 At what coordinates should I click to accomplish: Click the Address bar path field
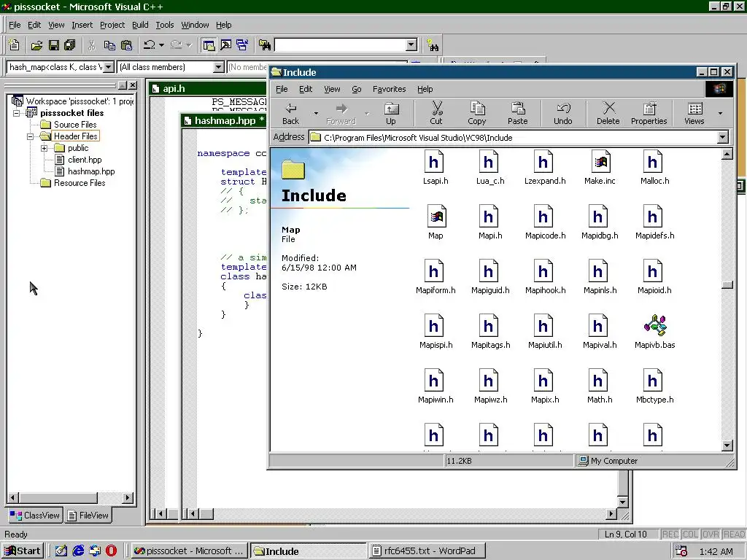pos(513,138)
